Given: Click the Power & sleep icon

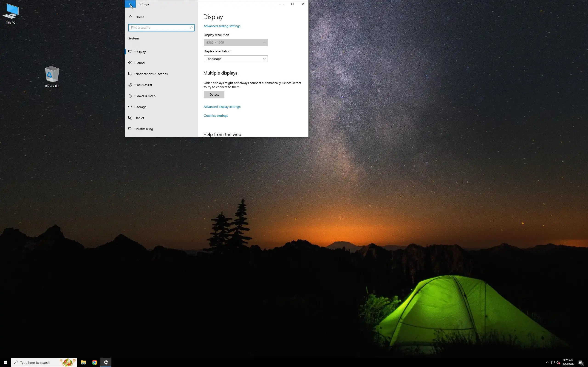Looking at the screenshot, I should 130,96.
